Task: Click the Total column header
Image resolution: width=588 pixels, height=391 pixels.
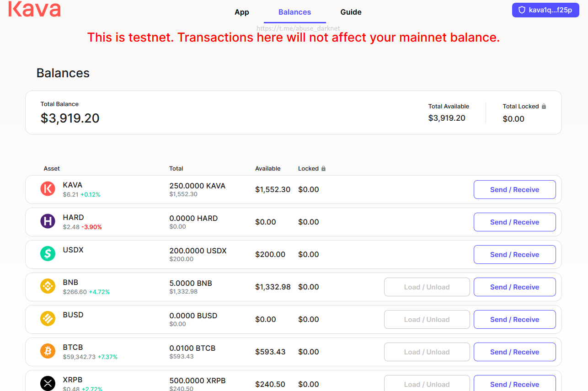Action: click(176, 169)
